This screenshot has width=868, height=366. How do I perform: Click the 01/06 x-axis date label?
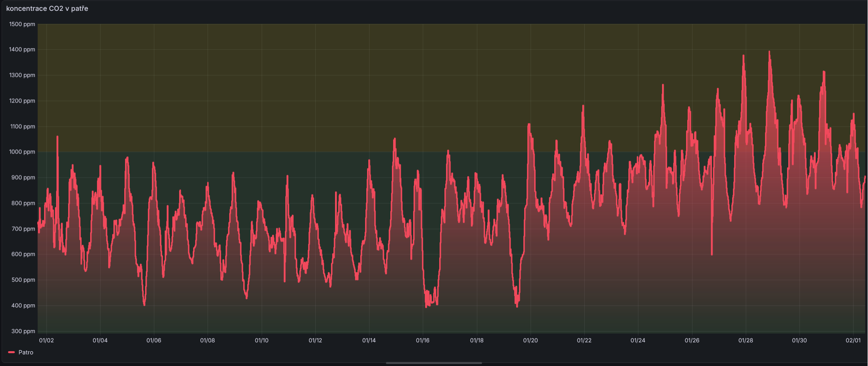pyautogui.click(x=154, y=340)
